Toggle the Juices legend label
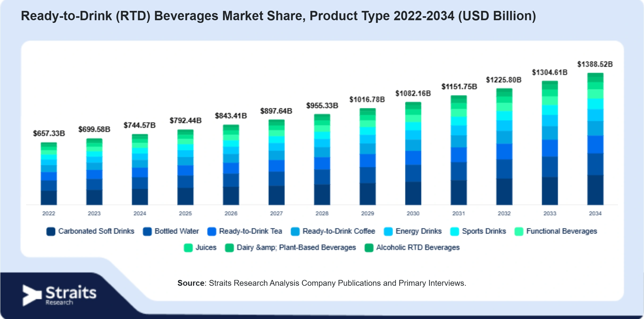 click(206, 247)
